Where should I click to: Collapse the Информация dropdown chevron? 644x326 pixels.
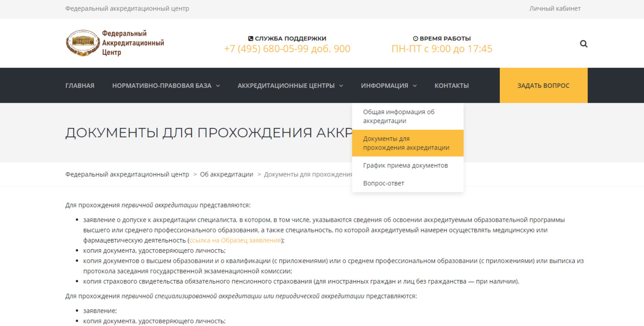click(x=415, y=86)
